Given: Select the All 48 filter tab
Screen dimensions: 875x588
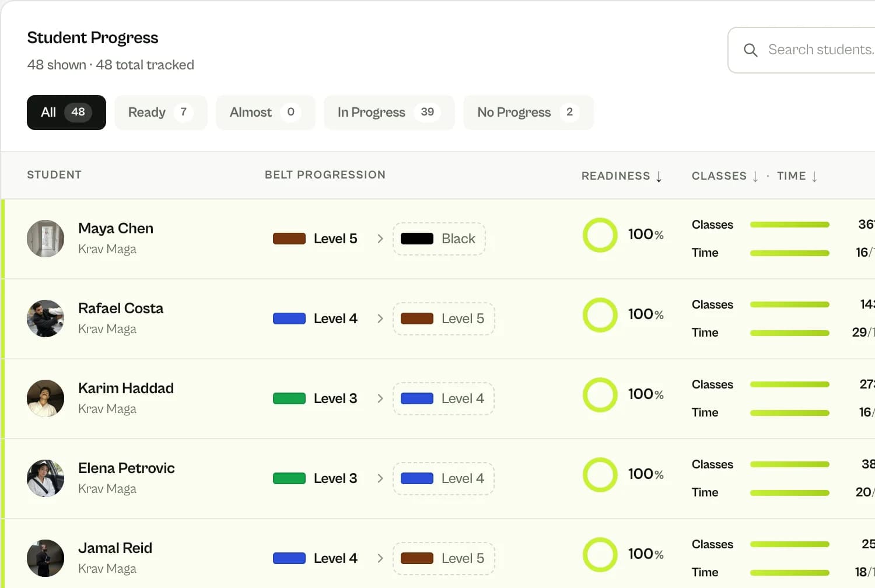Looking at the screenshot, I should [x=66, y=113].
